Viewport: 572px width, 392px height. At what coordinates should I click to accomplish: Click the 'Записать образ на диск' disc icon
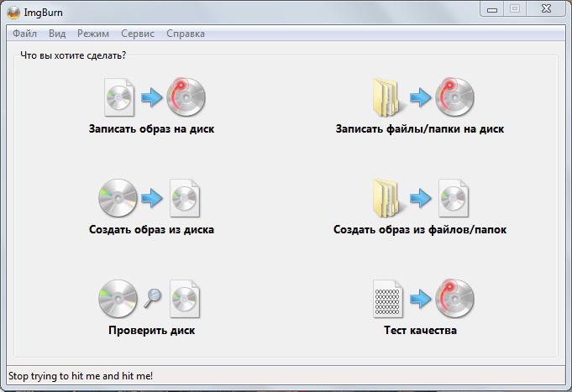(x=186, y=98)
